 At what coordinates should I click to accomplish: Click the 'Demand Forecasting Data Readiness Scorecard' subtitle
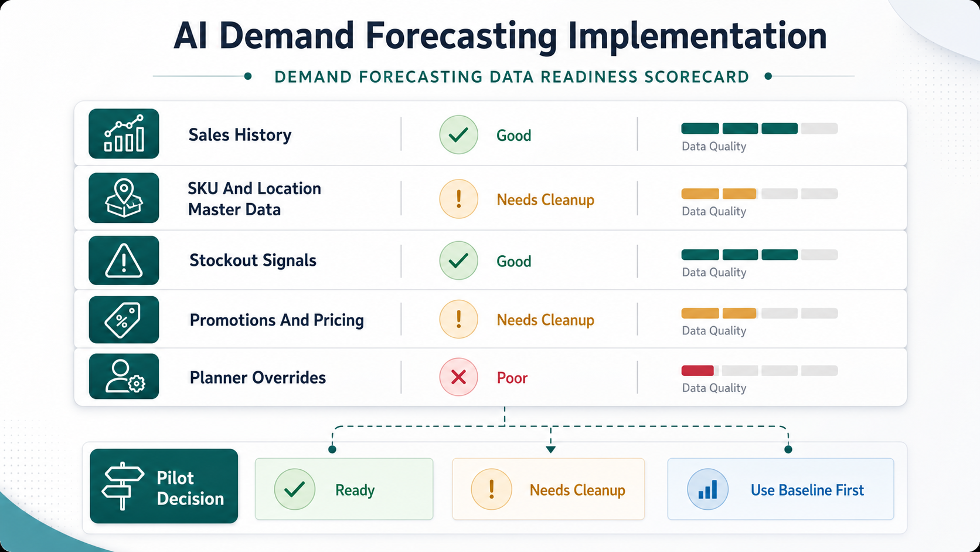tap(512, 77)
